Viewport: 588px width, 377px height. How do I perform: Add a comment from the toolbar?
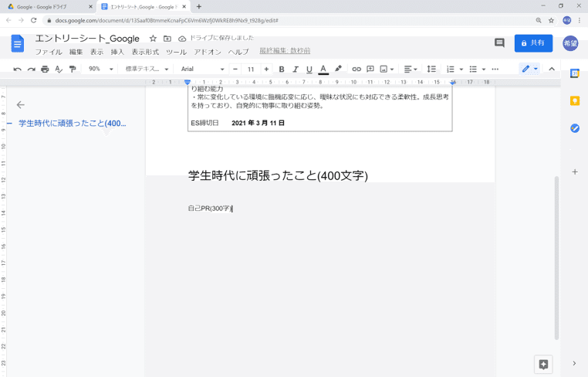[370, 69]
